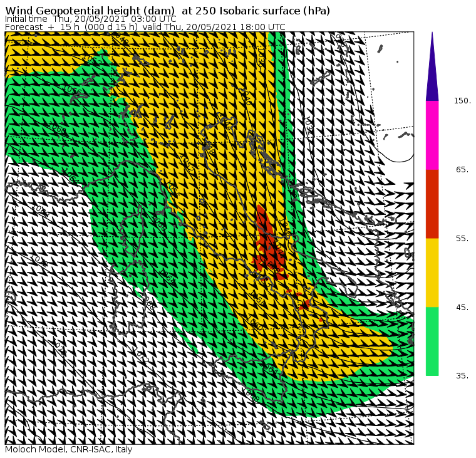Click the 'Moloch Model, CNR-ISAC, Italy' caption
This screenshot has height=458, width=476.
pyautogui.click(x=69, y=449)
